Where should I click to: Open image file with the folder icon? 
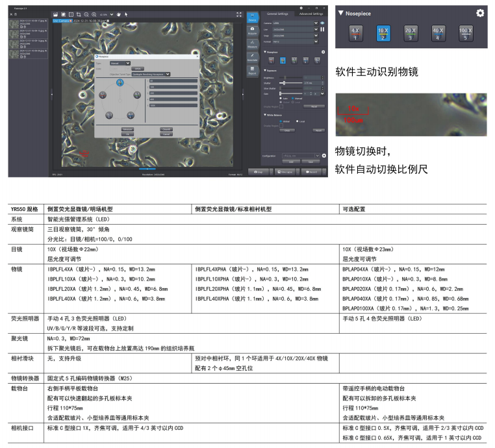click(x=55, y=14)
